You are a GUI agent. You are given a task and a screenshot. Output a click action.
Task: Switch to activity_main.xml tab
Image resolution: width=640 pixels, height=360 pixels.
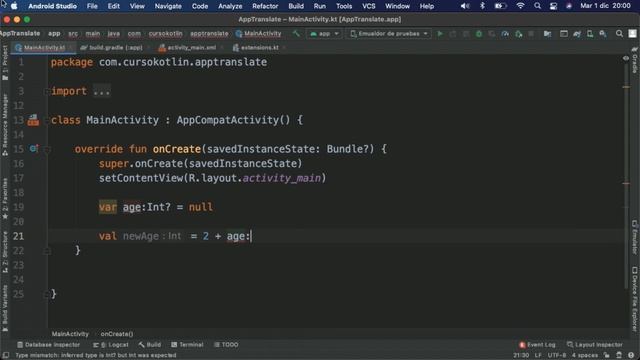pos(191,48)
